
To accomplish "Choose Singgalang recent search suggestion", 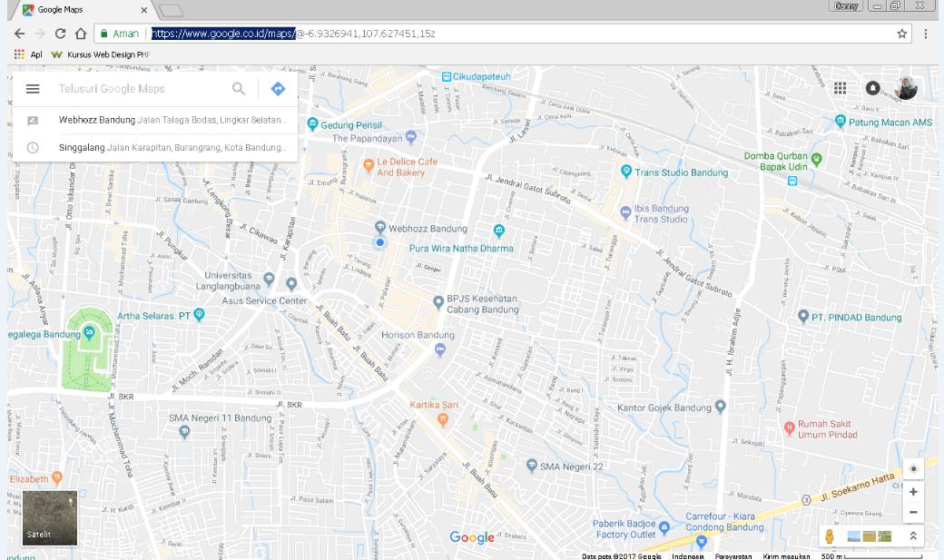I will 155,148.
